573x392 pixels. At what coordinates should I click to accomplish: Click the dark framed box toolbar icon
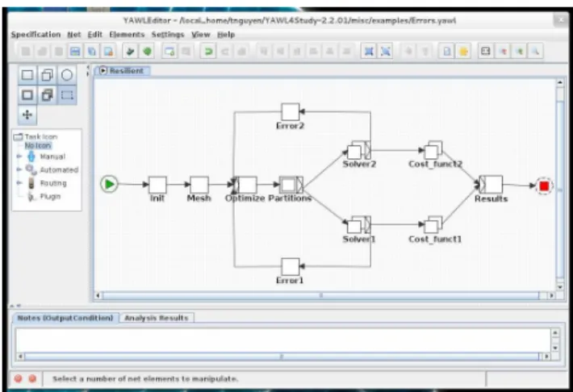(486, 51)
